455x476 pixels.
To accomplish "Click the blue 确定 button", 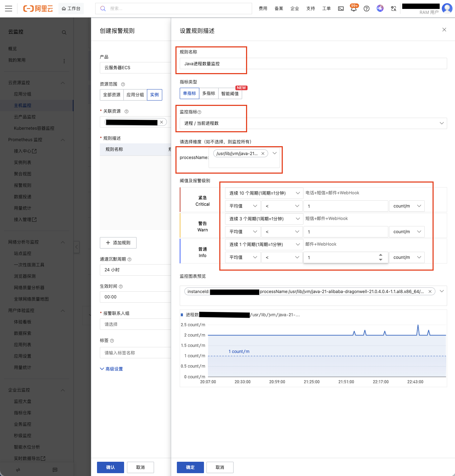I will (x=190, y=467).
